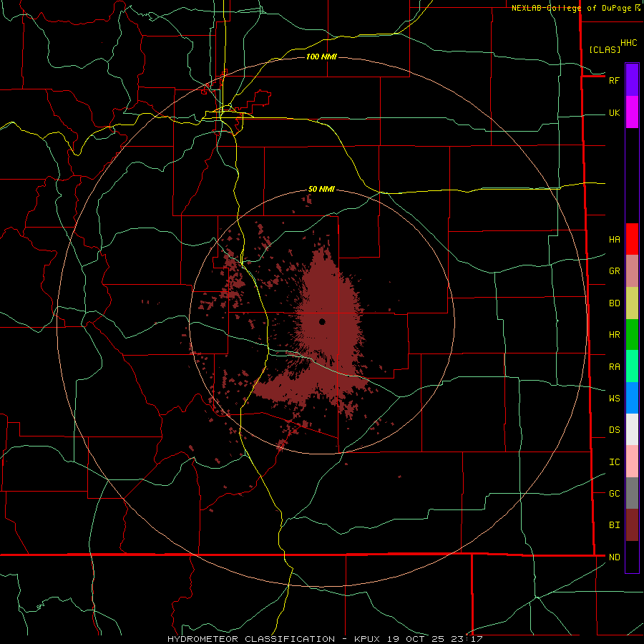Click the 100 NMI range ring label
Image resolution: width=644 pixels, height=644 pixels.
[321, 57]
